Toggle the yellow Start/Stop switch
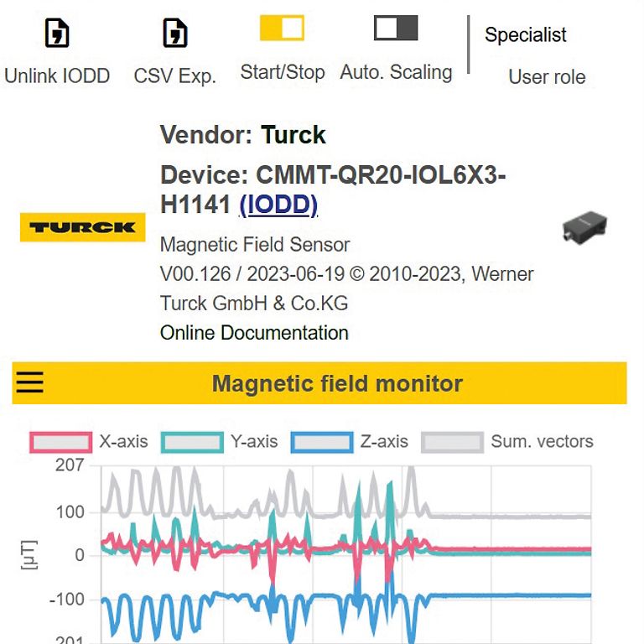 click(282, 29)
